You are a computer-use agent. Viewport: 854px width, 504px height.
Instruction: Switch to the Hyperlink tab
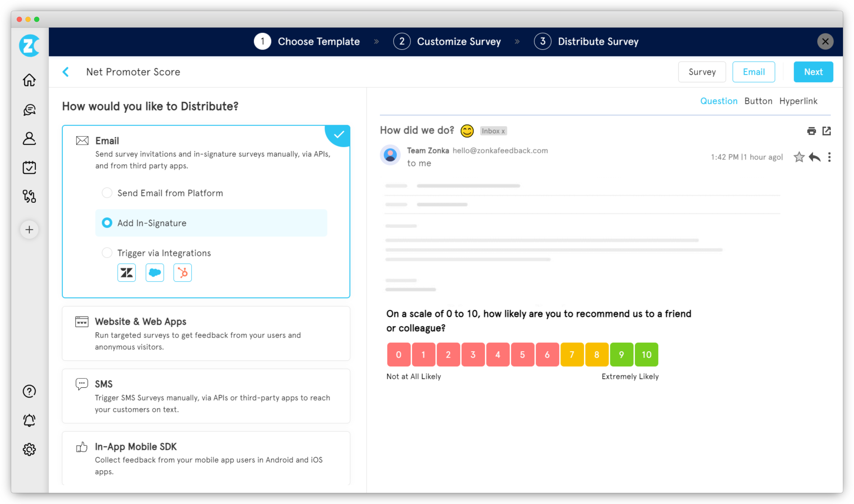(798, 101)
